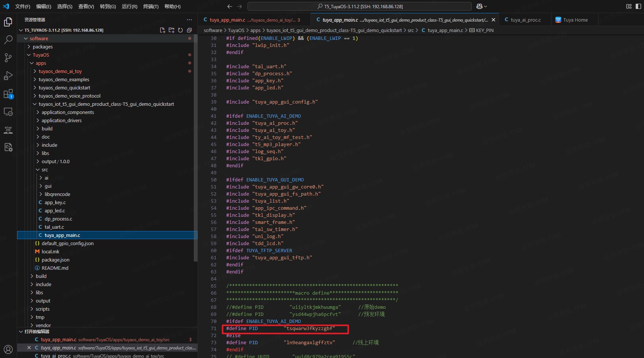Open the Run and Debug view
This screenshot has width=644, height=358.
click(8, 76)
